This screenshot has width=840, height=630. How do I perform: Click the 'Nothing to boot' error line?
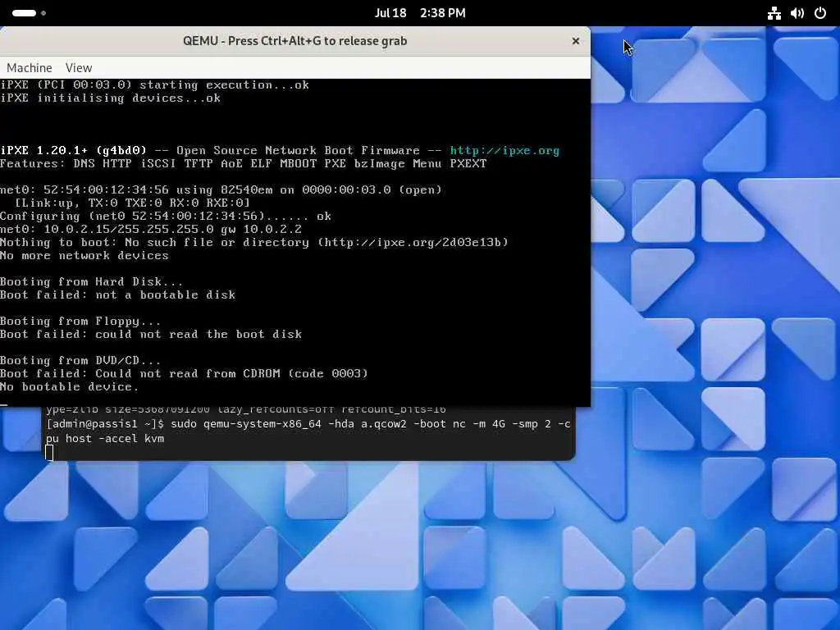tap(254, 242)
